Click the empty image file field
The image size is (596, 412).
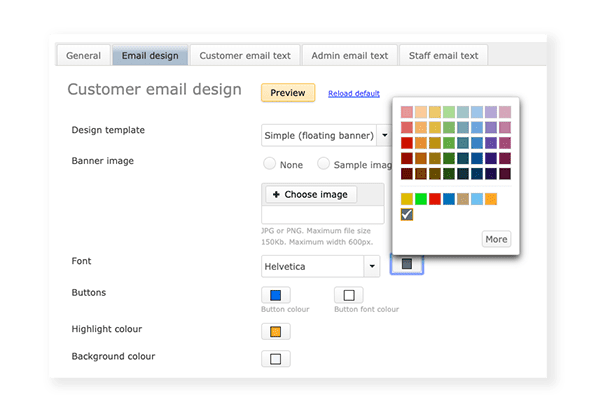click(x=323, y=215)
